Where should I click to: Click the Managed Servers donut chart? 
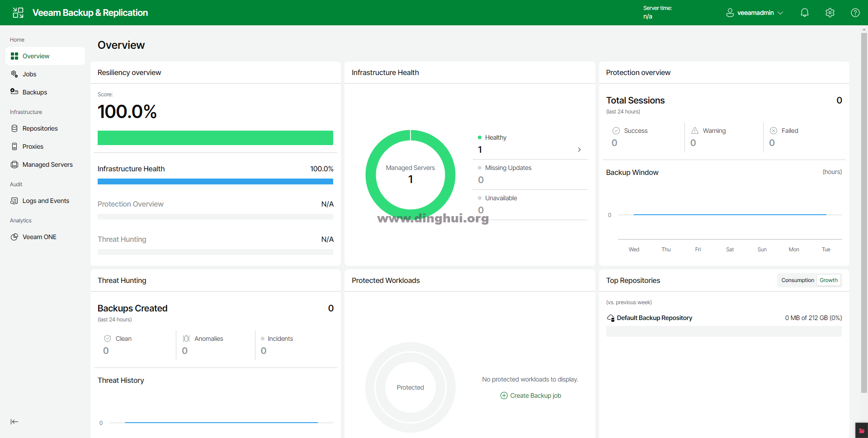coord(410,174)
